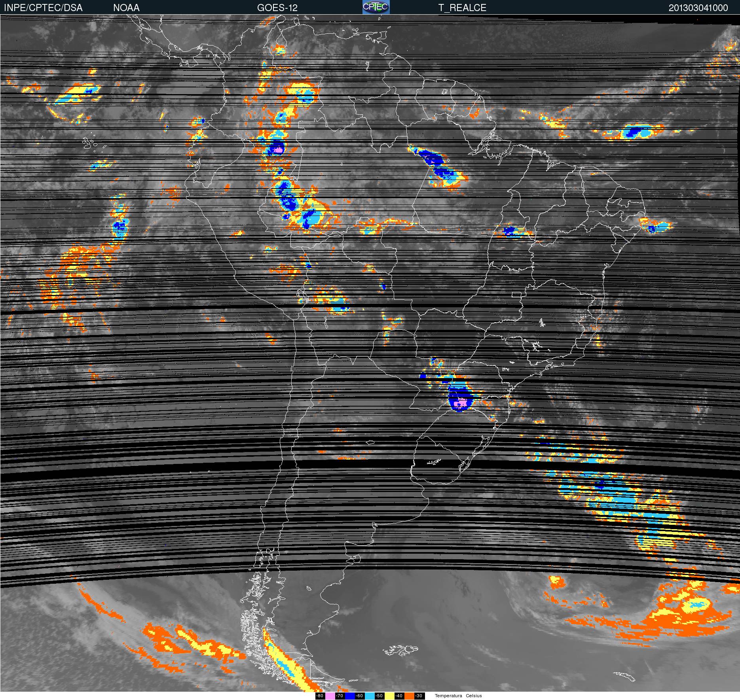Image resolution: width=740 pixels, height=700 pixels.
Task: Click the -30 legend label
Action: tap(419, 696)
